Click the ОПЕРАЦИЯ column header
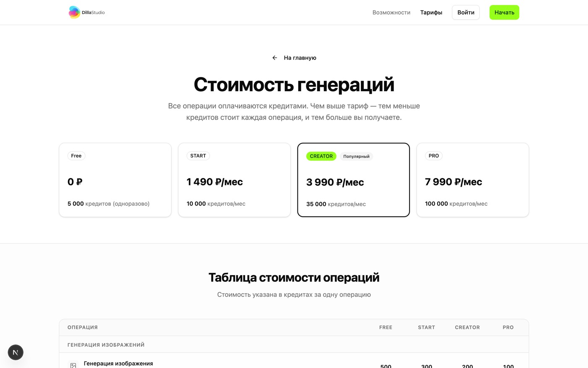This screenshot has width=588, height=368. click(x=83, y=327)
